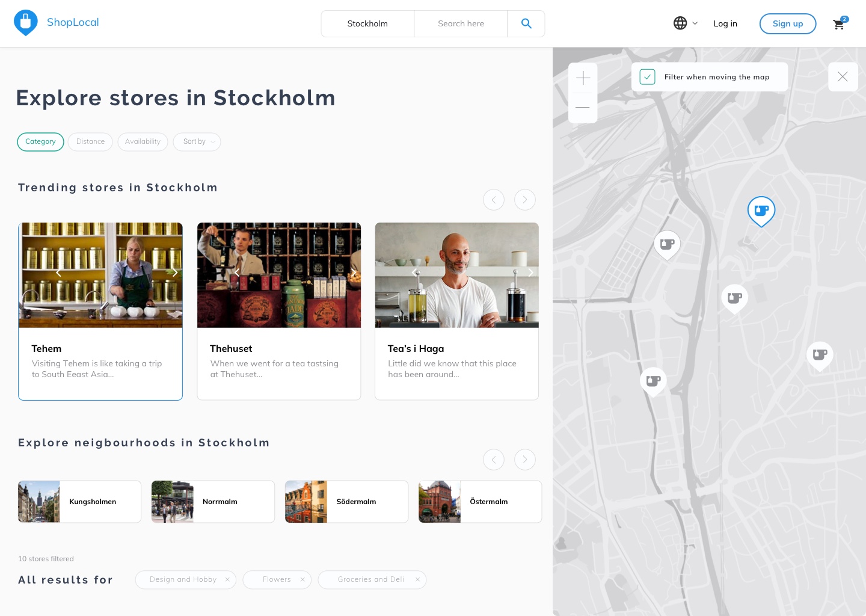
Task: Remove the Design and Hobby filter tag
Action: pyautogui.click(x=227, y=579)
